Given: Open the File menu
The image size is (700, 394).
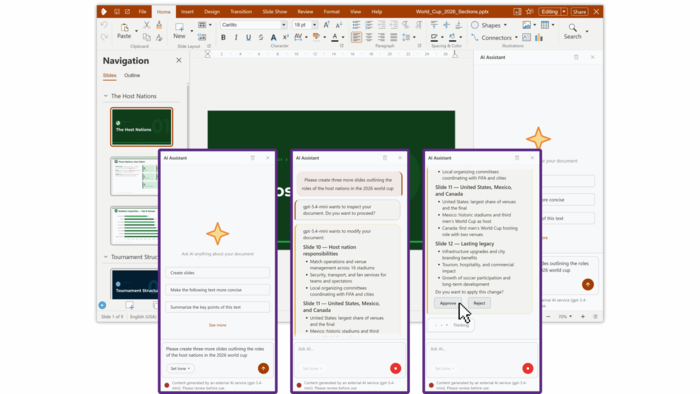Looking at the screenshot, I should [142, 12].
